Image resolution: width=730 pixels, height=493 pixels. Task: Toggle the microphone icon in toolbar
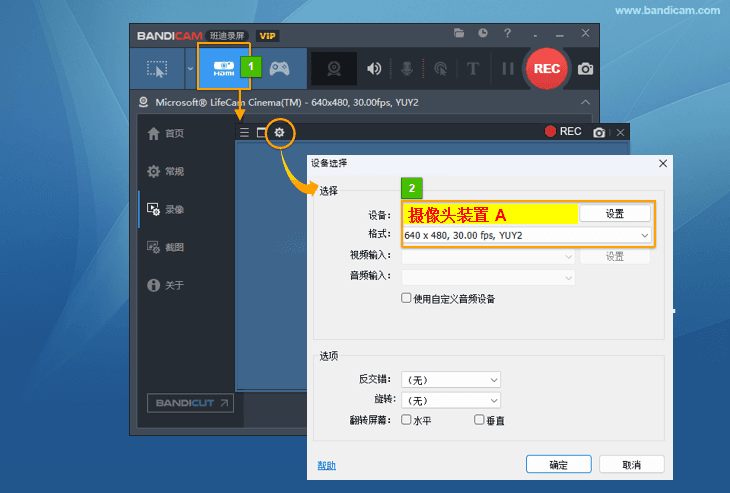coord(407,69)
